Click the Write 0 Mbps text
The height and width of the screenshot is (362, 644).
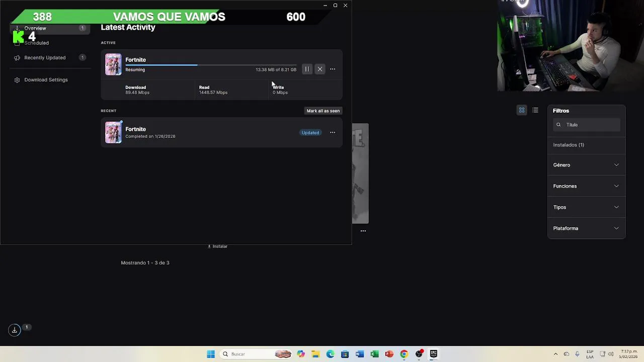click(280, 90)
